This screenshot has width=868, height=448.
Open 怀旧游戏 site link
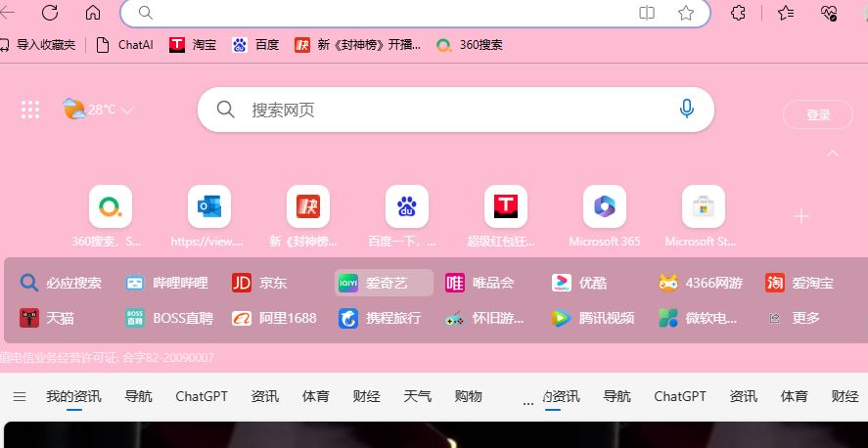(x=484, y=318)
